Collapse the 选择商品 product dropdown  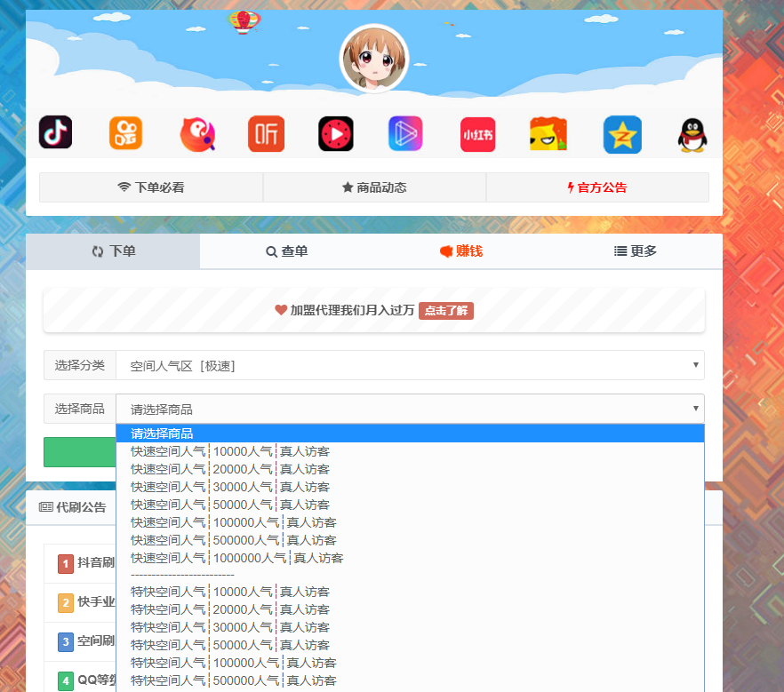410,409
